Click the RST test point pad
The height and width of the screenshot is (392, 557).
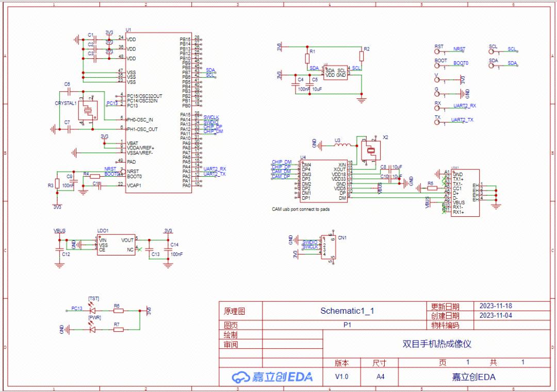point(437,52)
